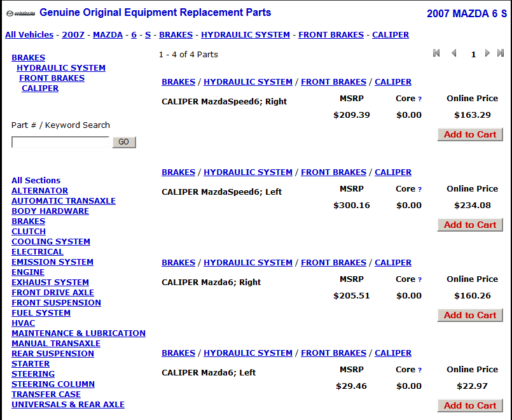Click the "CALIPER Mazda6; Right" part name
The height and width of the screenshot is (420, 512).
coord(211,283)
